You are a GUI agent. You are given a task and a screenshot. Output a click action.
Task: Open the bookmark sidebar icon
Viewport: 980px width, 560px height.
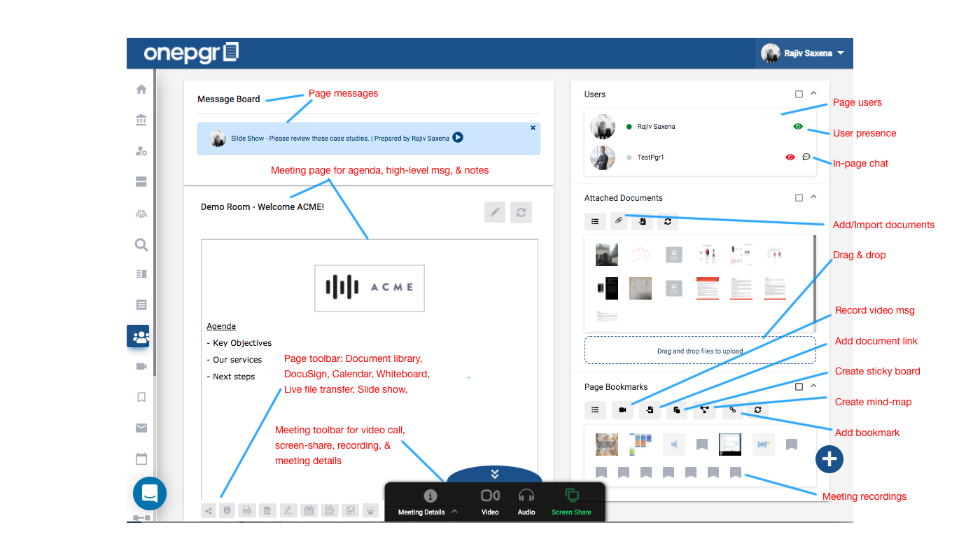(141, 397)
